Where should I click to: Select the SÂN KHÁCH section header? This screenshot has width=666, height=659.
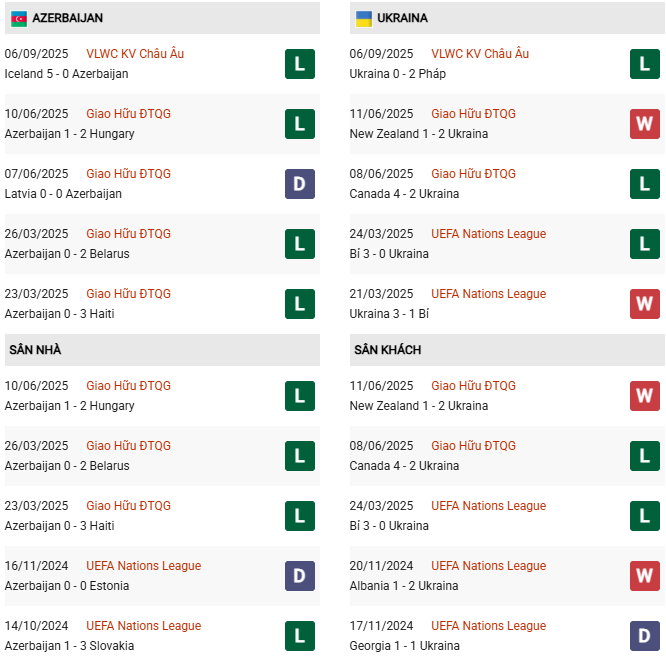coord(387,350)
